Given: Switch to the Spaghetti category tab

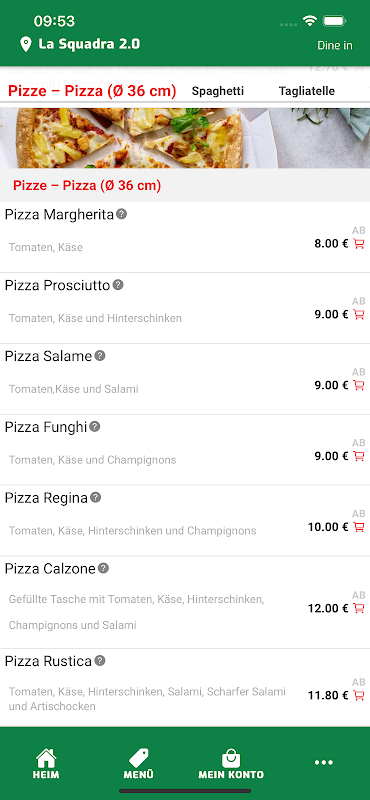Looking at the screenshot, I should pos(218,91).
